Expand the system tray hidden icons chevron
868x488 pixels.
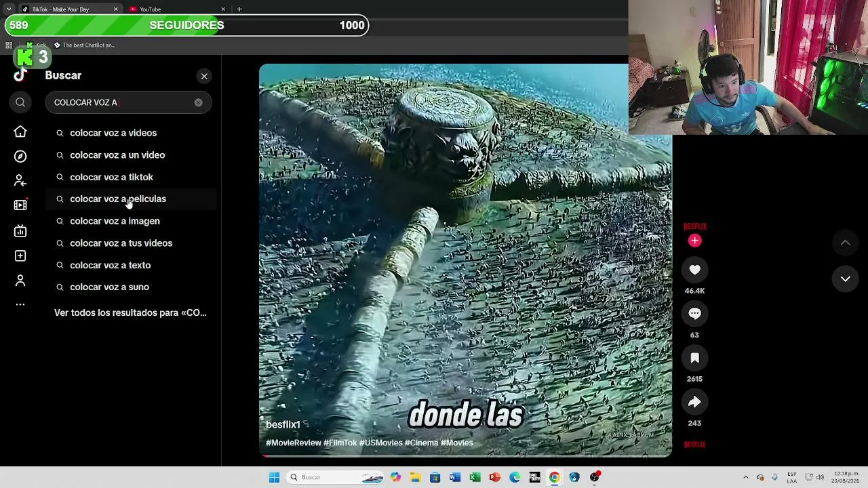[746, 477]
